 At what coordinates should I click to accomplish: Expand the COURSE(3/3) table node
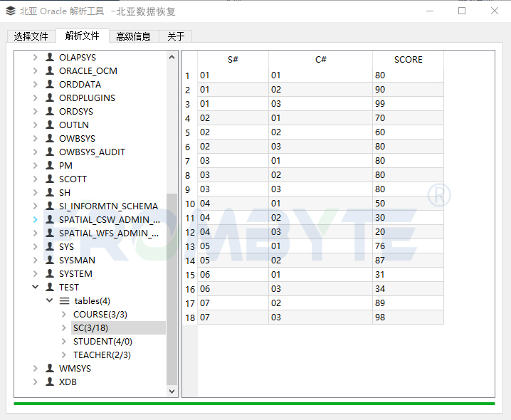64,315
